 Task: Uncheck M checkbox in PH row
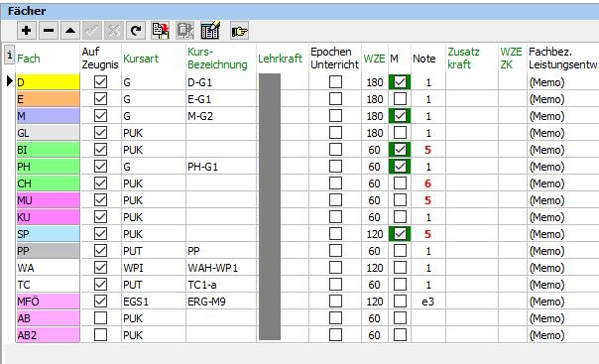(400, 167)
